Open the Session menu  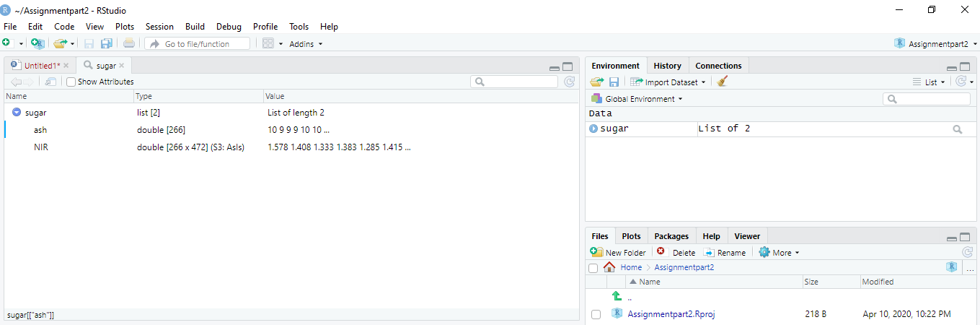pos(159,27)
